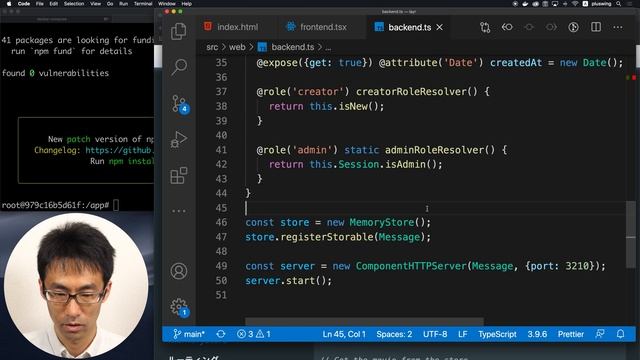This screenshot has height=360, width=640.
Task: Open the Terminal menu
Action: (x=143, y=4)
